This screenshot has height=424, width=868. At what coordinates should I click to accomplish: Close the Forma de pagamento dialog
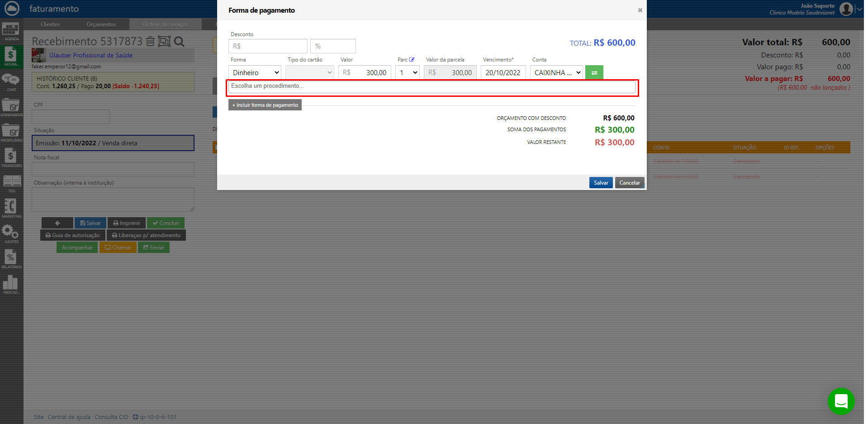click(x=640, y=10)
